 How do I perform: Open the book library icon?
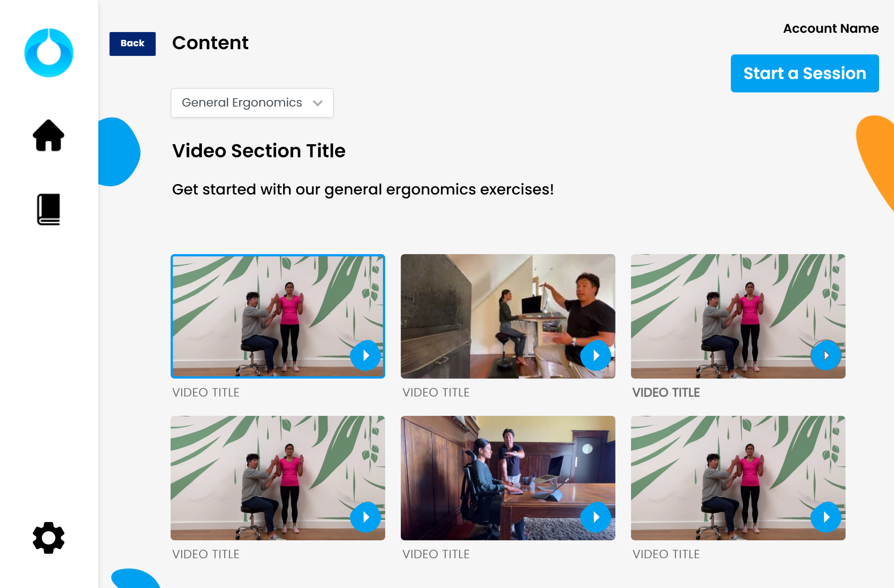[x=49, y=209]
